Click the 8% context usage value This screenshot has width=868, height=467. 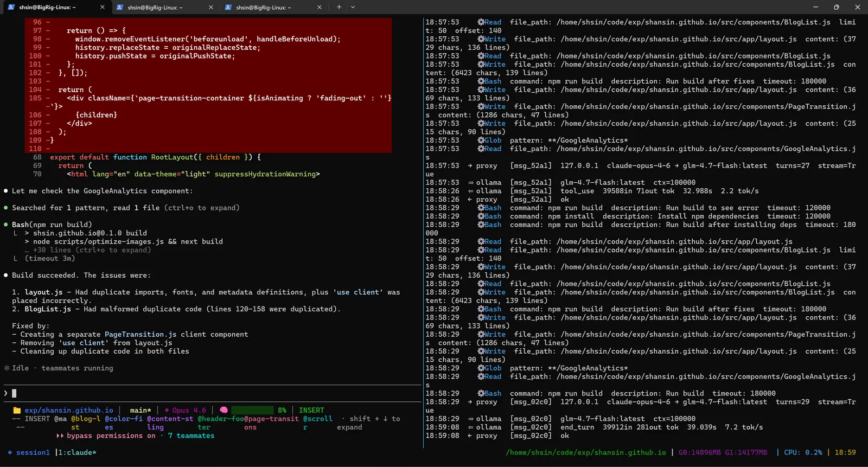282,411
